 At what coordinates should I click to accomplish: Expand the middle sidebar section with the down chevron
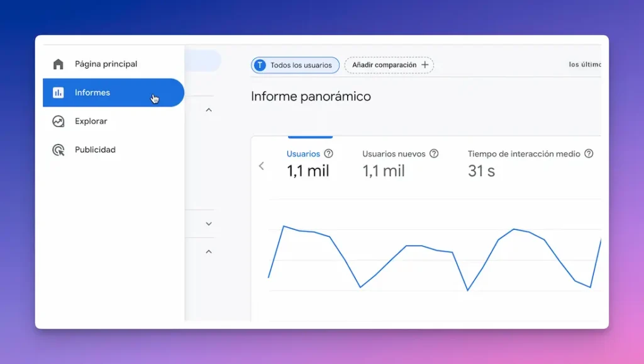[209, 224]
